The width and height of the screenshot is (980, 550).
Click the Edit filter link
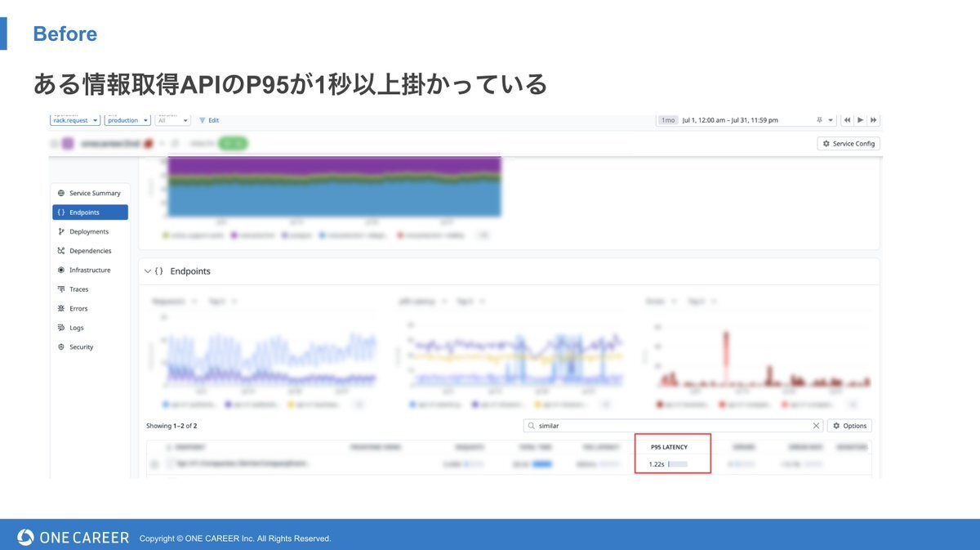point(209,120)
